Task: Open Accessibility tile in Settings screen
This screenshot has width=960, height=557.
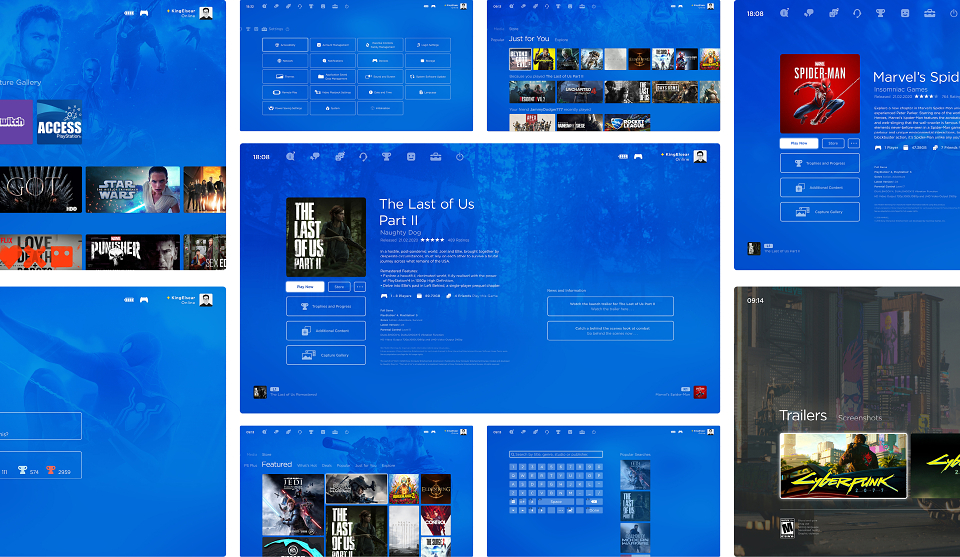Action: coord(285,45)
